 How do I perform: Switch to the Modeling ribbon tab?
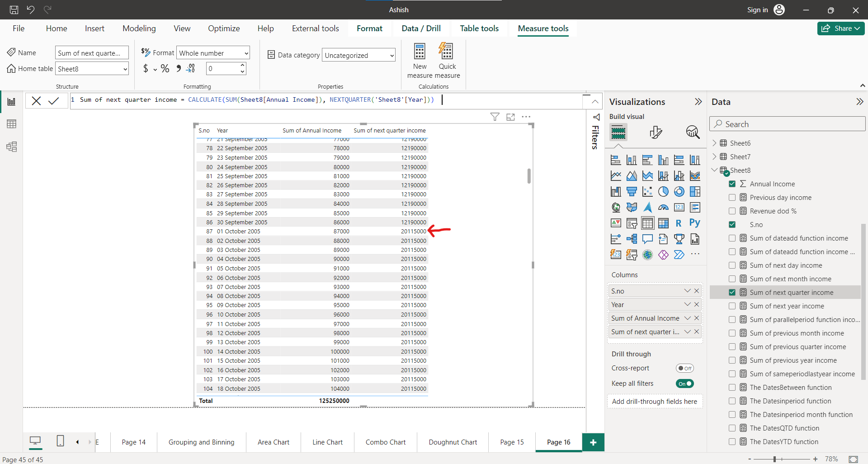(139, 28)
